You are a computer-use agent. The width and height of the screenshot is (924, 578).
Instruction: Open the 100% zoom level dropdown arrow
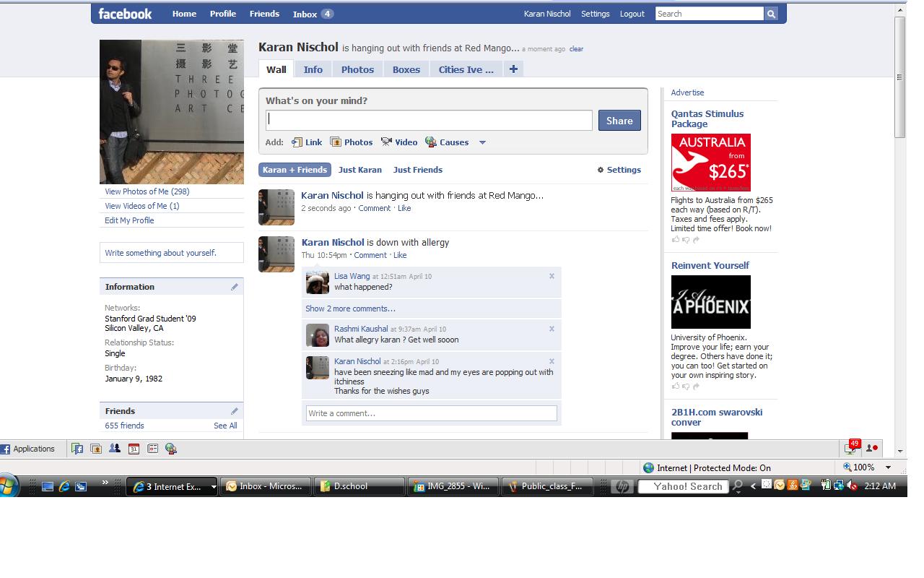[x=888, y=467]
